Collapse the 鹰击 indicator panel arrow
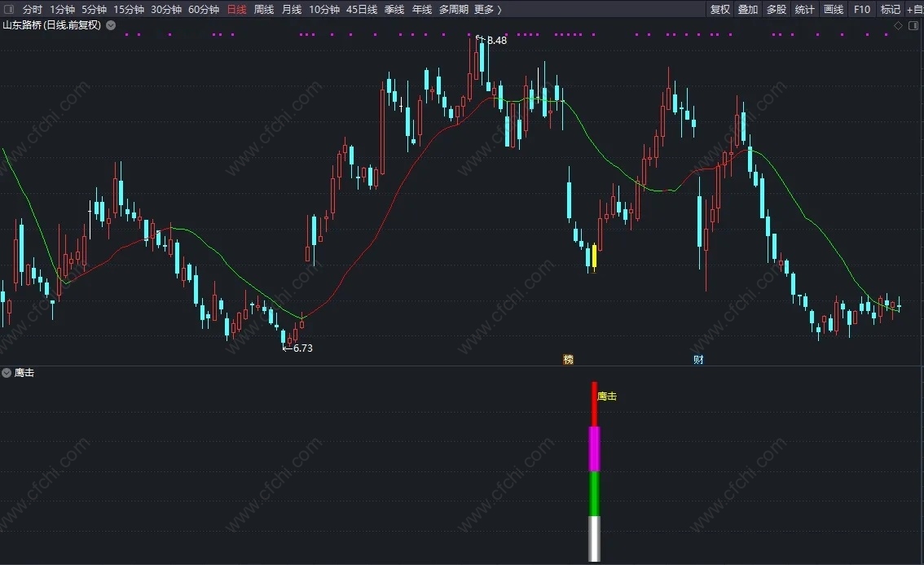This screenshot has width=924, height=565. 7,373
